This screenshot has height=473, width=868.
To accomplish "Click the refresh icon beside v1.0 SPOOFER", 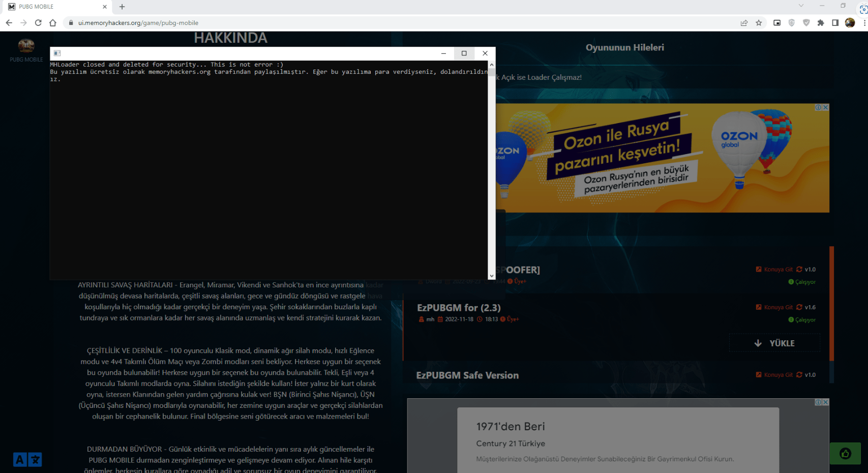I will click(799, 270).
